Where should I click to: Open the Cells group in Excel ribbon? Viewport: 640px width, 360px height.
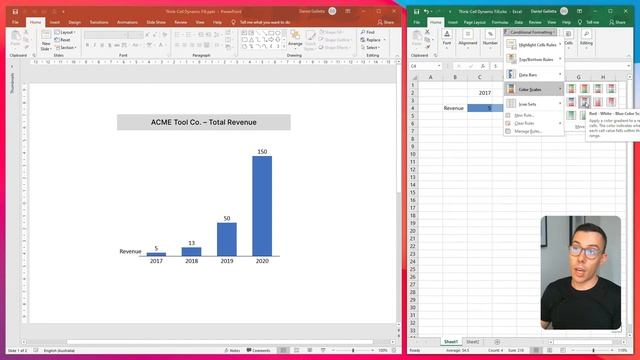[569, 39]
